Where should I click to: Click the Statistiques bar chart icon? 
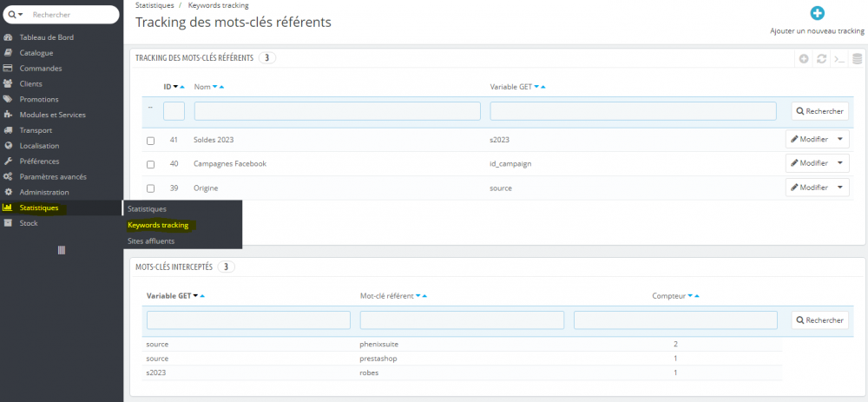tap(8, 208)
